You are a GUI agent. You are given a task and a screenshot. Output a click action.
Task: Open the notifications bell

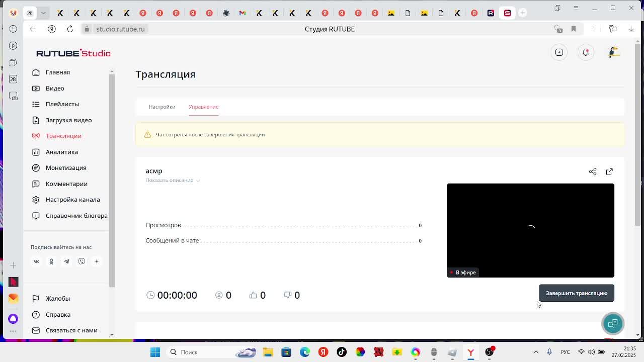[x=586, y=52]
